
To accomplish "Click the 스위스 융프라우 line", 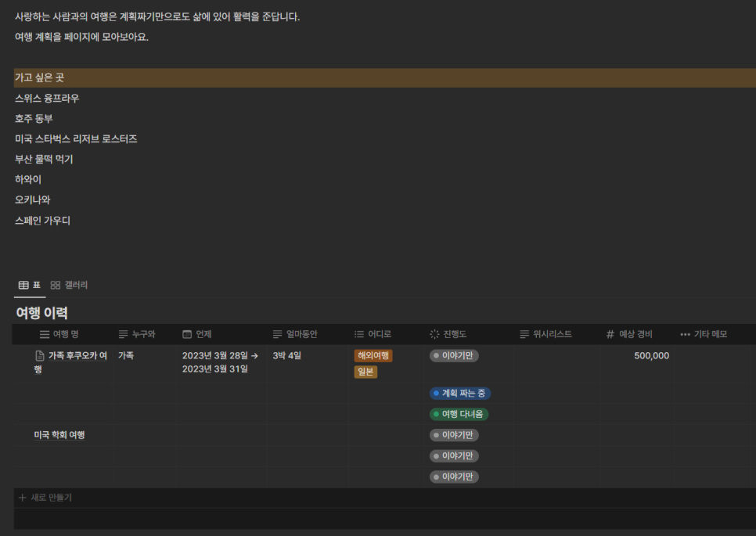I will click(x=47, y=99).
